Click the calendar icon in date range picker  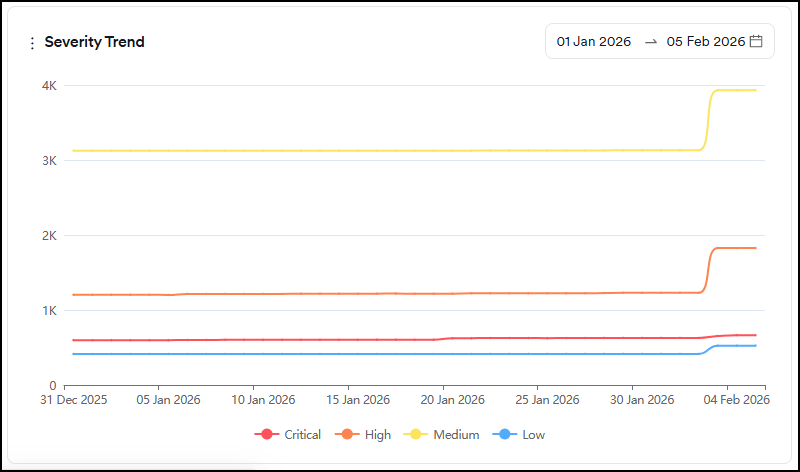[756, 41]
